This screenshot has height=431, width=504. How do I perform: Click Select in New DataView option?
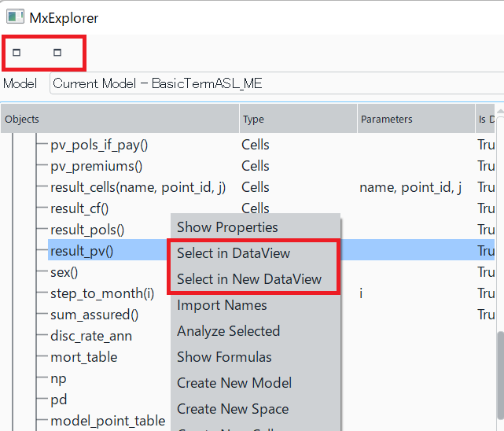(x=249, y=279)
